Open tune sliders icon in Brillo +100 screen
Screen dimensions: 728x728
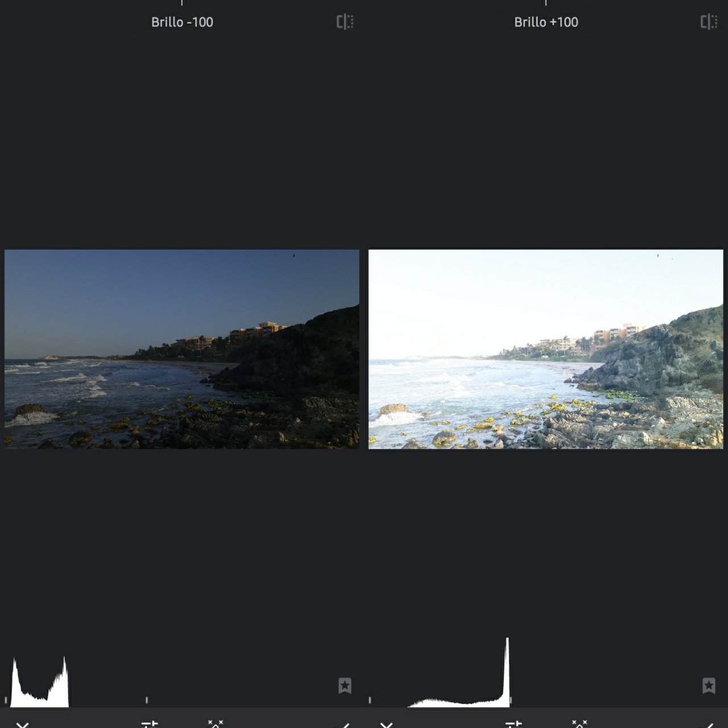click(x=514, y=724)
